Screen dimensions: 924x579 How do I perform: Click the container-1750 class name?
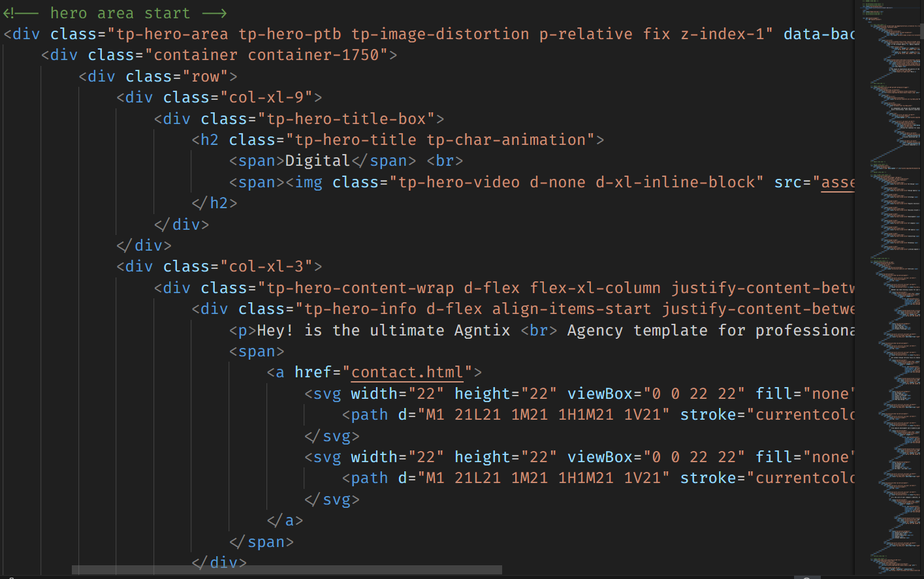317,55
